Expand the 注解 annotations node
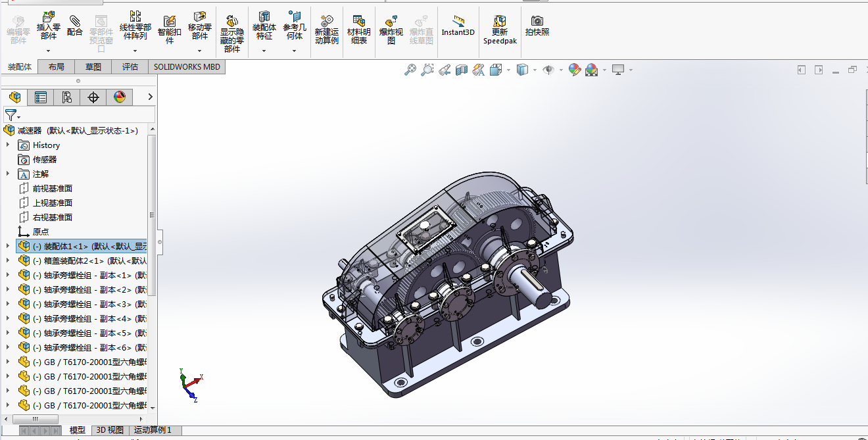 pos(8,174)
